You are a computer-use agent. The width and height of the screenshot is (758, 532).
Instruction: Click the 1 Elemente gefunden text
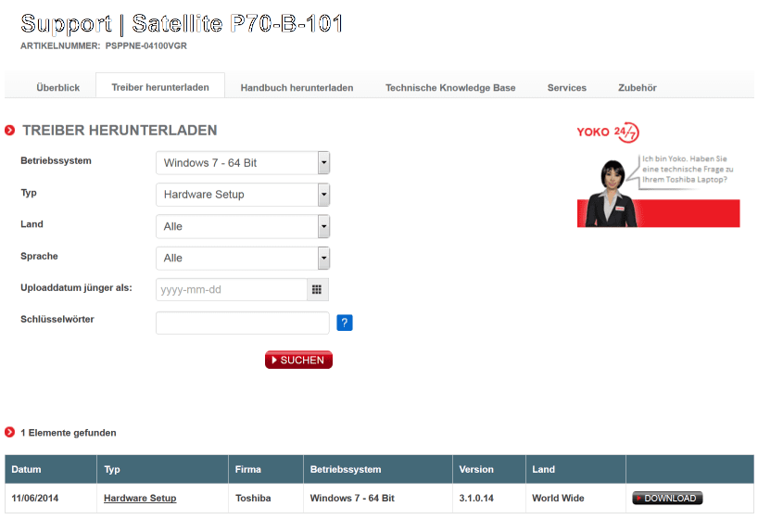pos(69,433)
